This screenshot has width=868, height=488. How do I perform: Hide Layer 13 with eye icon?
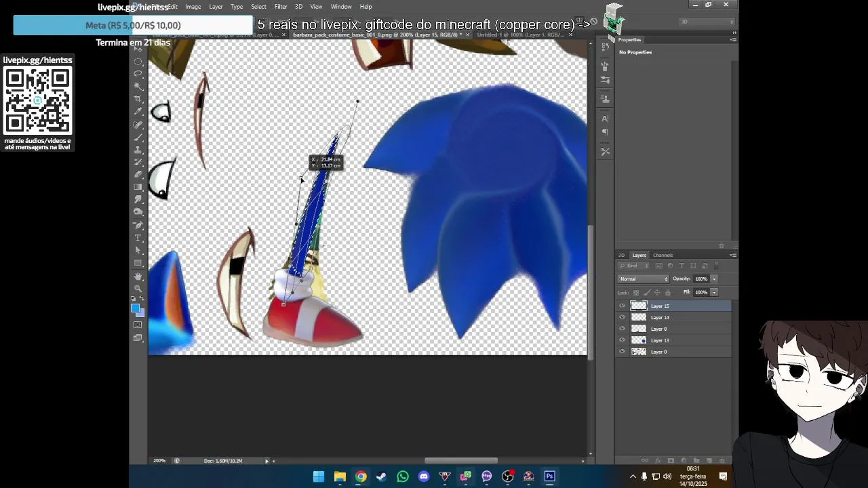pos(623,340)
